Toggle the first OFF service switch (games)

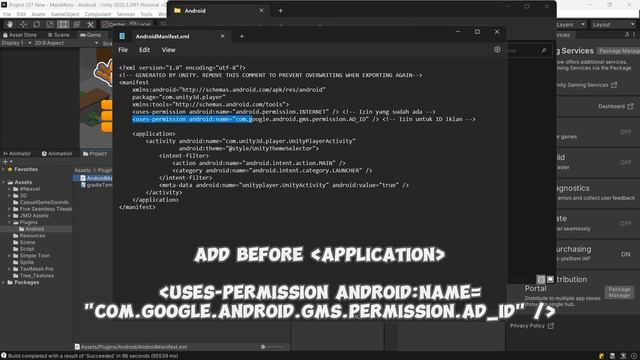click(625, 132)
